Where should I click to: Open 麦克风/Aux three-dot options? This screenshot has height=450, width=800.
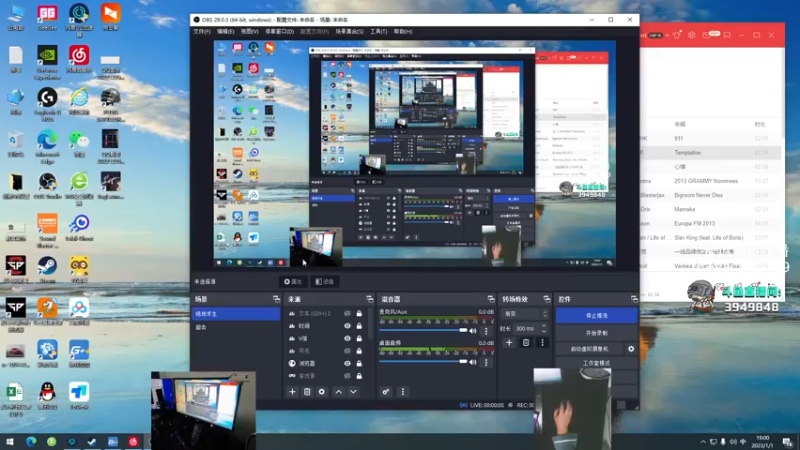click(x=486, y=331)
